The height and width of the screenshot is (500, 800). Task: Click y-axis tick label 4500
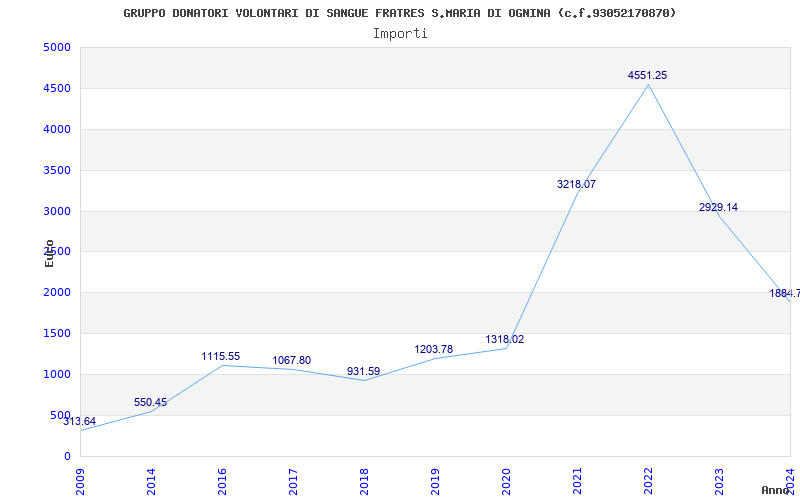pyautogui.click(x=57, y=88)
